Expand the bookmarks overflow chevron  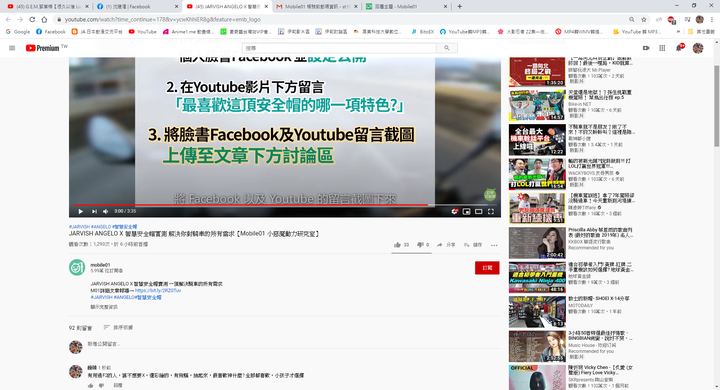pos(678,32)
